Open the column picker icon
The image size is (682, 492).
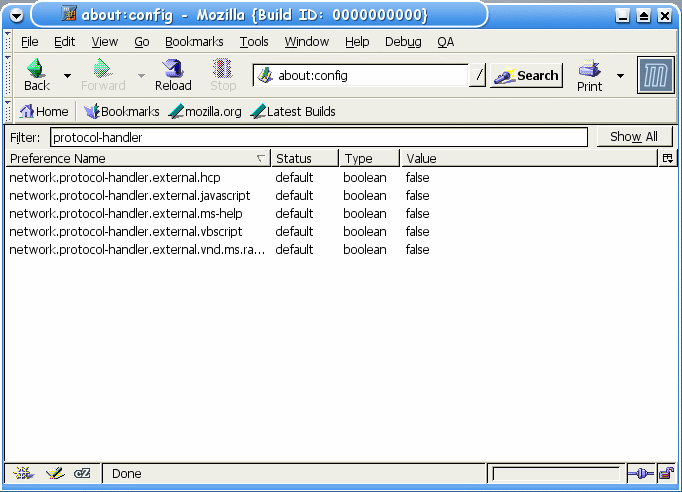[668, 158]
